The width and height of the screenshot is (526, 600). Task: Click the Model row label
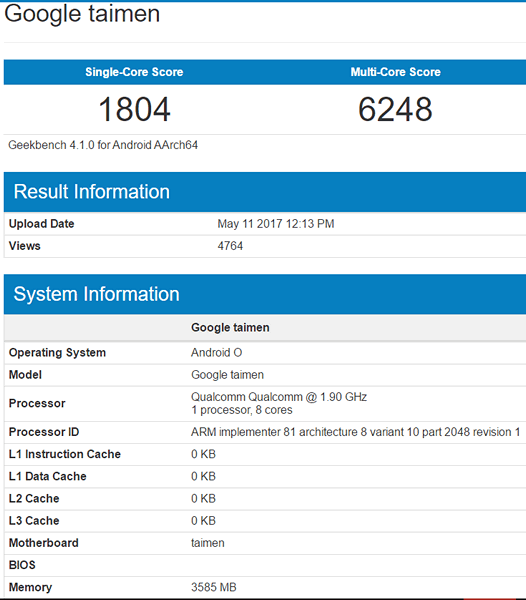25,375
